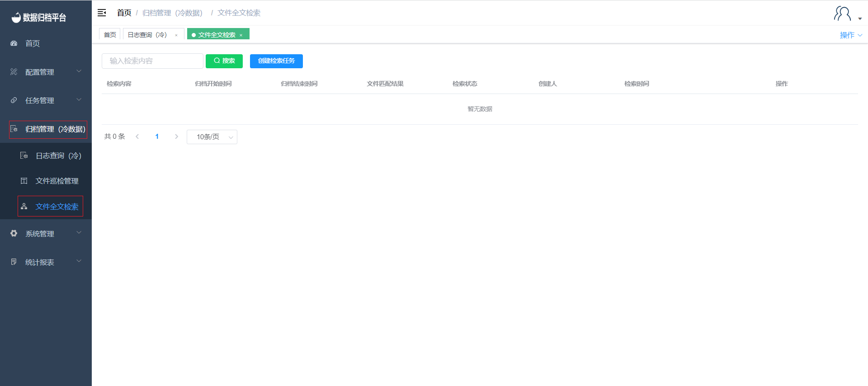
Task: Click the 配置管理 tools icon
Action: pos(14,72)
